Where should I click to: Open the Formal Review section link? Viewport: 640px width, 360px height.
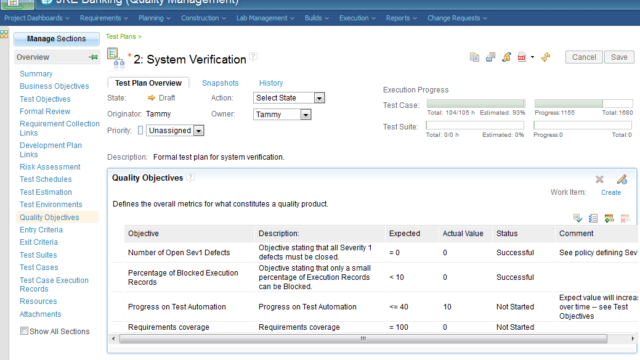(x=45, y=111)
